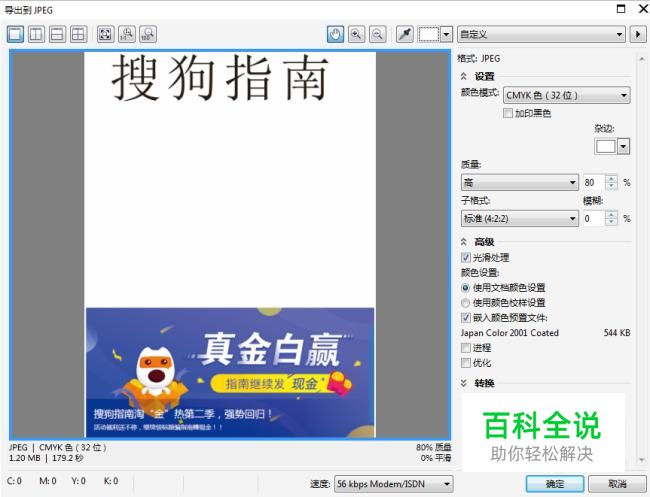Select the Zoom in tool
The height and width of the screenshot is (497, 650).
pyautogui.click(x=357, y=34)
